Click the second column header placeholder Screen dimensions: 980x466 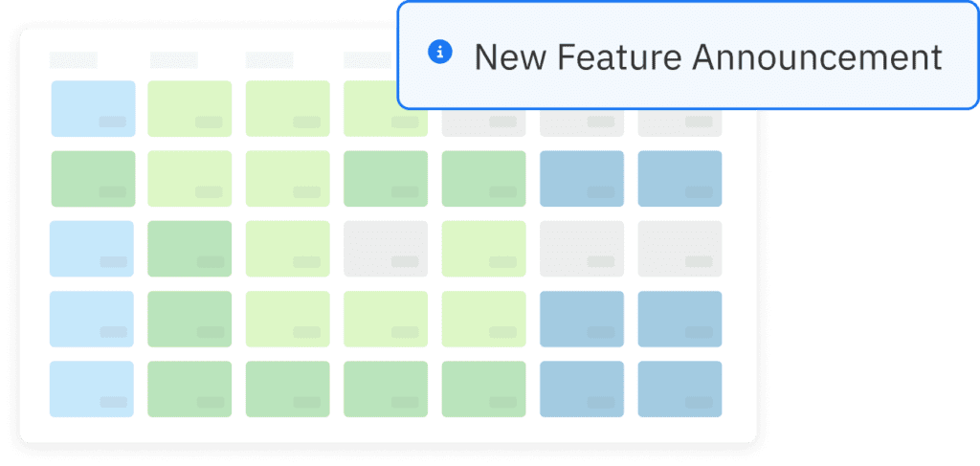pyautogui.click(x=173, y=60)
